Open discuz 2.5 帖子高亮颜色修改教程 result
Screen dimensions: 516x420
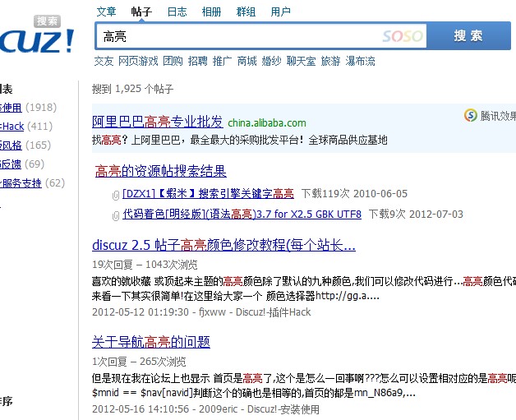tap(223, 245)
